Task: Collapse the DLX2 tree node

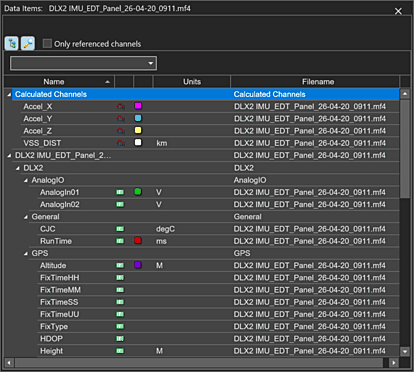Action: [x=17, y=168]
